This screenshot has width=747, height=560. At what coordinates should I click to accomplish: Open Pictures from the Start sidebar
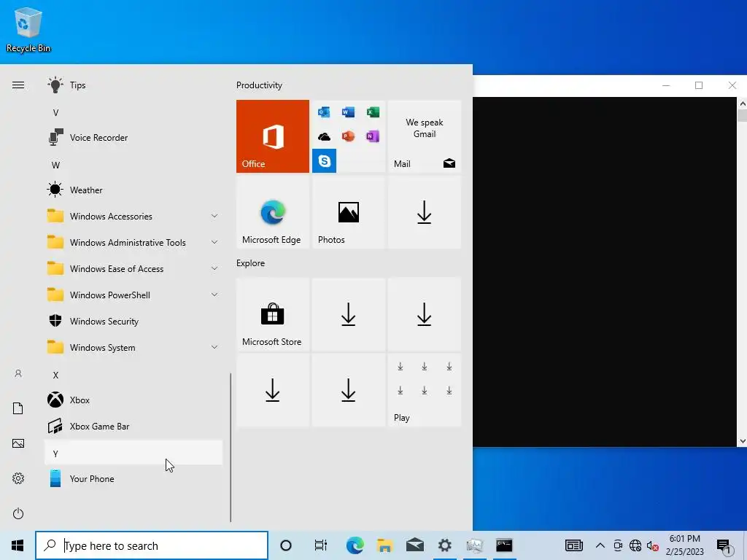(18, 443)
